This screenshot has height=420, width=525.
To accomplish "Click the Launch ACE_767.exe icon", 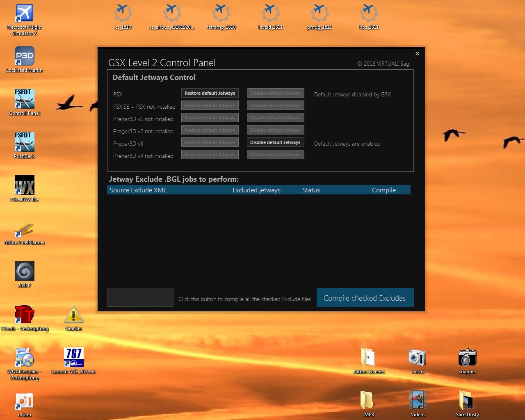I will pyautogui.click(x=74, y=358).
